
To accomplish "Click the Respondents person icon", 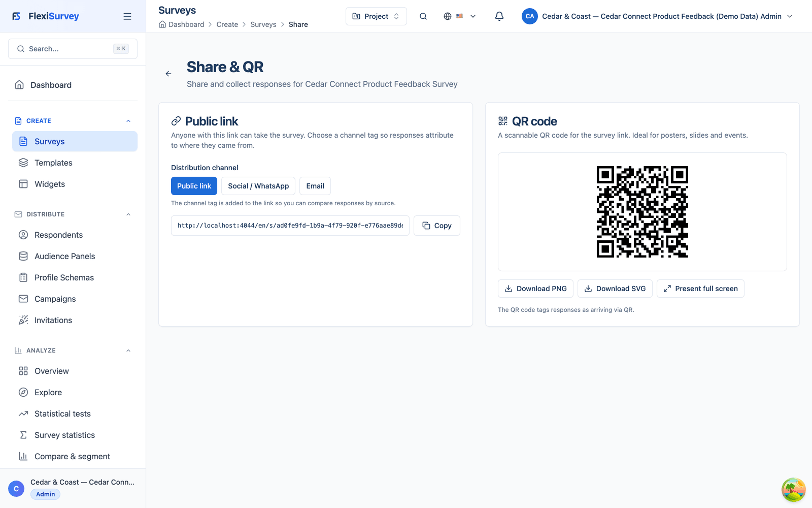I will click(x=23, y=235).
